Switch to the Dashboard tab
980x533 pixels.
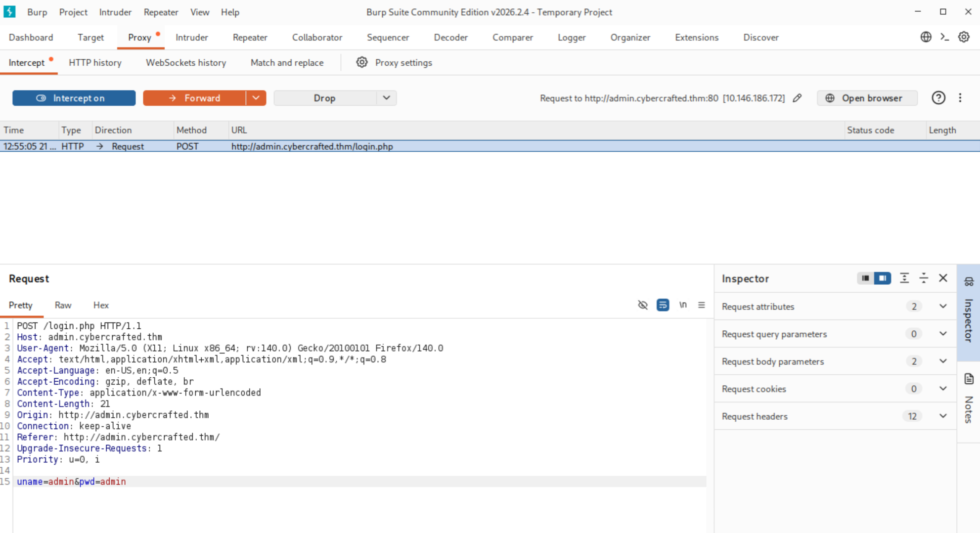tap(31, 37)
